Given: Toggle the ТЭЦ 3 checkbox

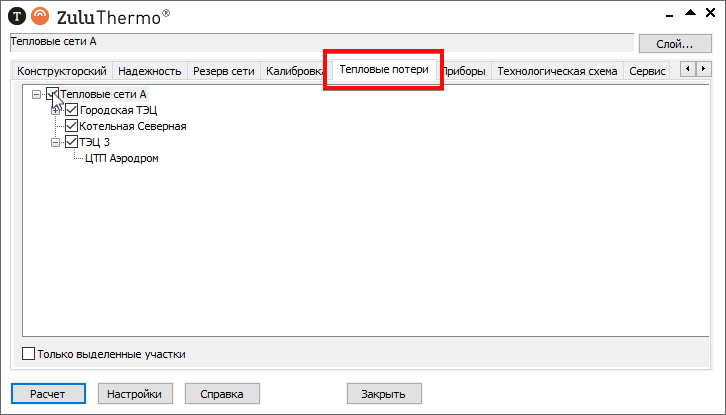Looking at the screenshot, I should tap(71, 142).
